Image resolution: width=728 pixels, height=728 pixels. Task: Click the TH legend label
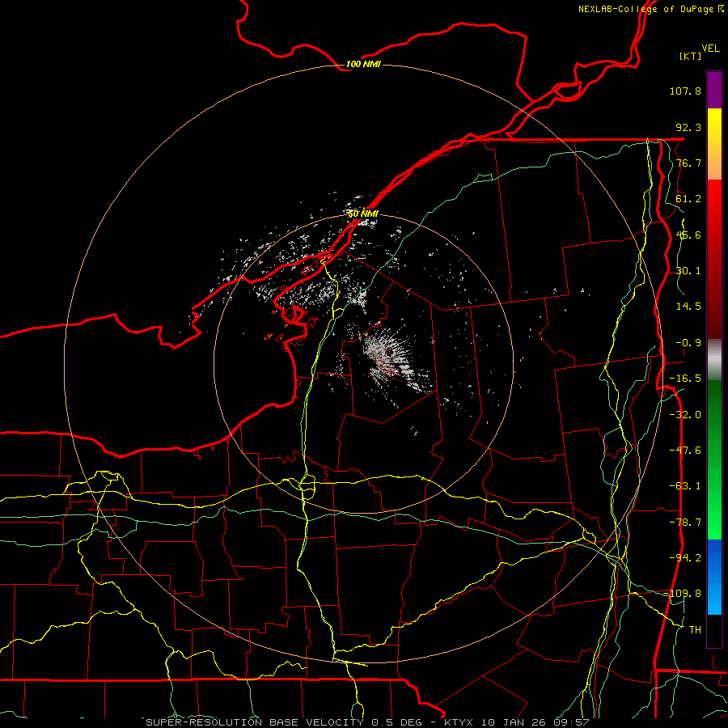point(695,629)
